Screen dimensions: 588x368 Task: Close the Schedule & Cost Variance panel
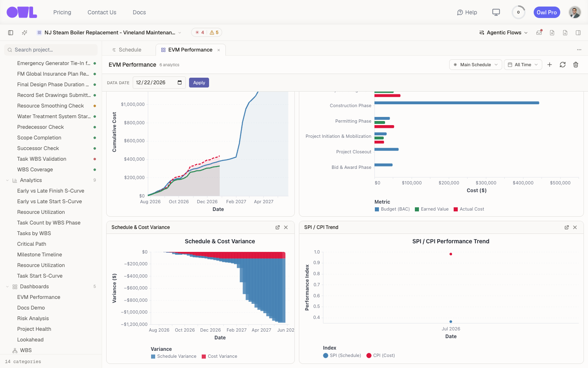tap(286, 227)
